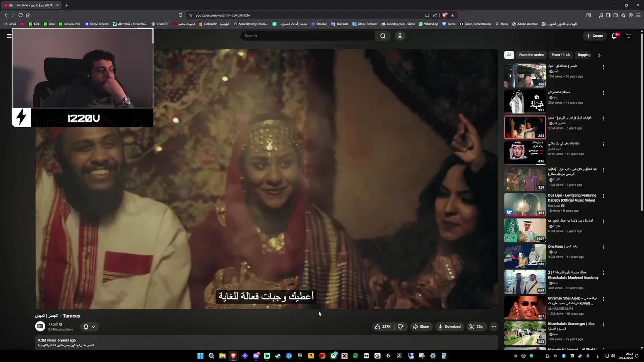644x362 pixels.
Task: Reload the page
Action: 20,15
